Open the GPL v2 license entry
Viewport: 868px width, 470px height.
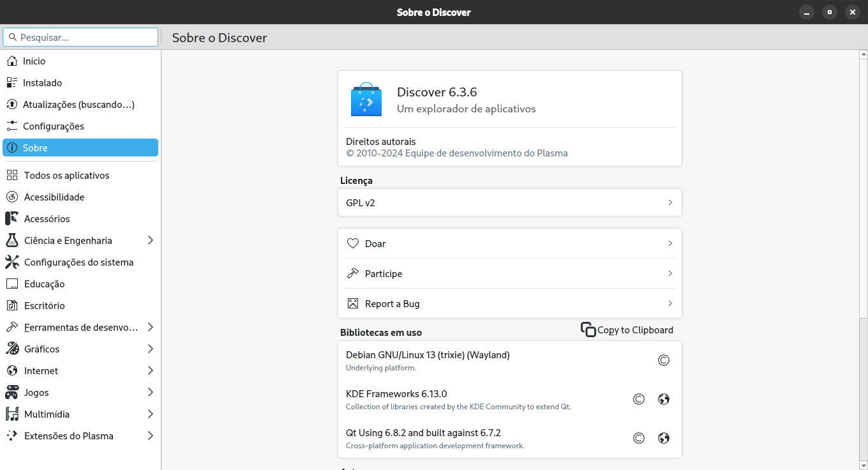pyautogui.click(x=509, y=202)
